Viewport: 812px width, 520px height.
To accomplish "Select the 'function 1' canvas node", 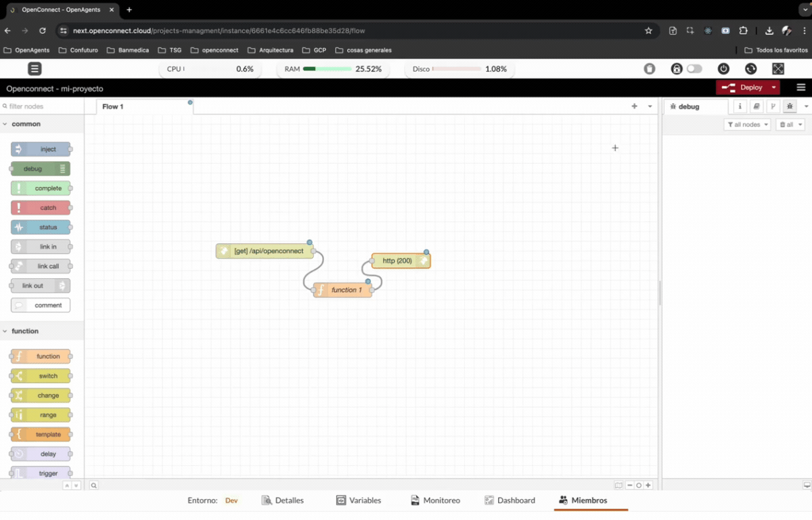I will click(342, 290).
